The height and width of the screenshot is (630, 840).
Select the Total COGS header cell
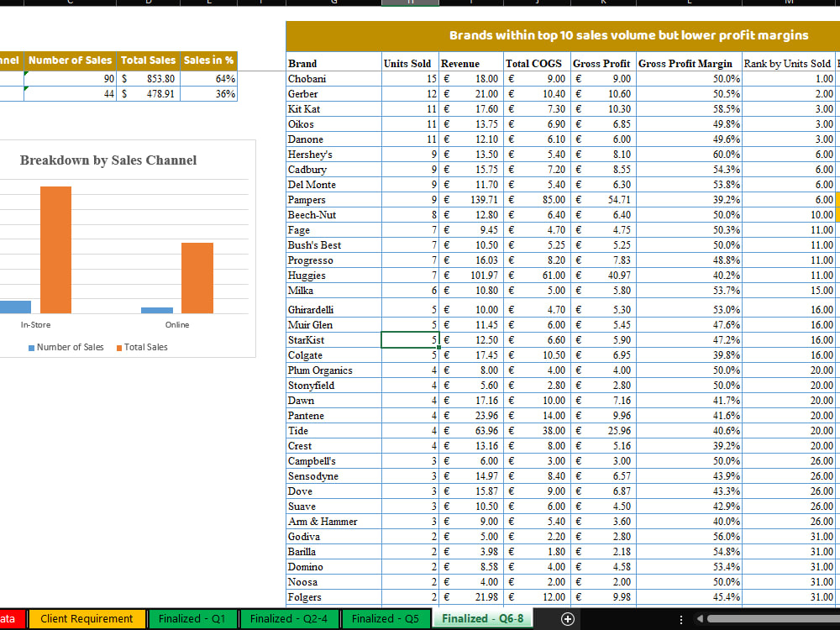coord(537,63)
